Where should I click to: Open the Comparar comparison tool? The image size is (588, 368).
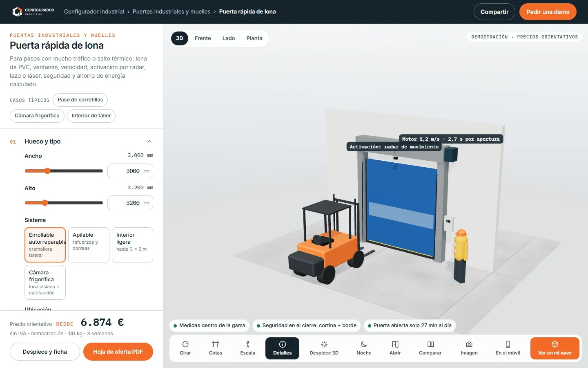click(x=430, y=348)
